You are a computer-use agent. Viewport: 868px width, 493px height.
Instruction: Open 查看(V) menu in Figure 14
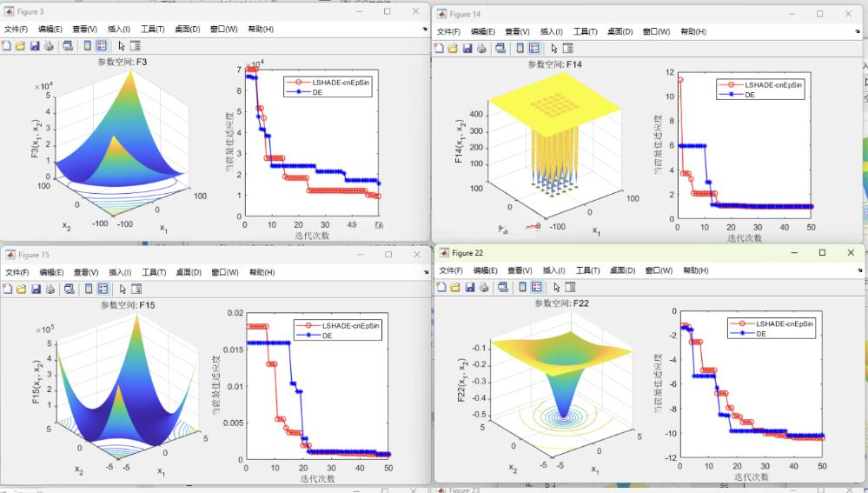coord(517,31)
